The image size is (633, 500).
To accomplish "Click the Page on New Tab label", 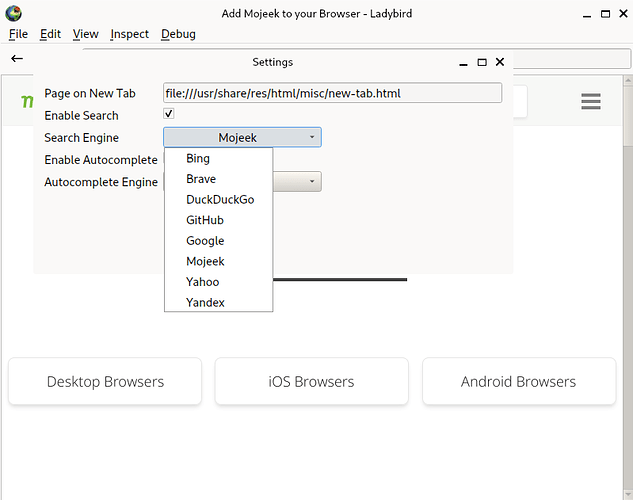I will tap(90, 93).
